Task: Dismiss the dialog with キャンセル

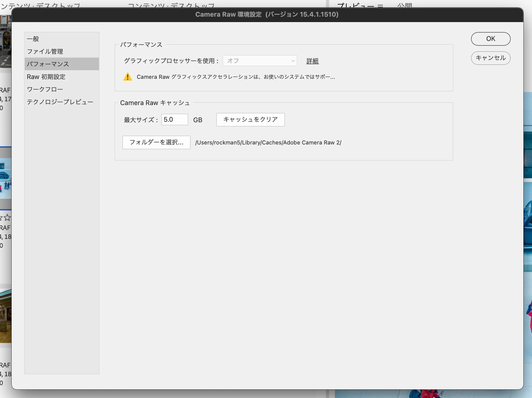Action: (x=490, y=58)
